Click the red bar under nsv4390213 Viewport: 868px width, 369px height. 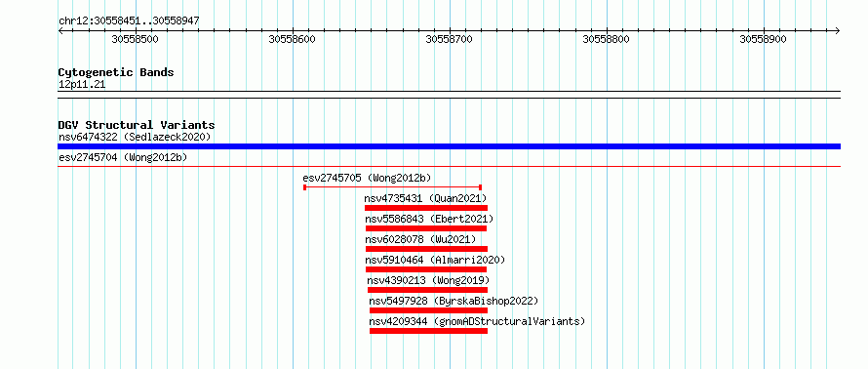point(427,290)
